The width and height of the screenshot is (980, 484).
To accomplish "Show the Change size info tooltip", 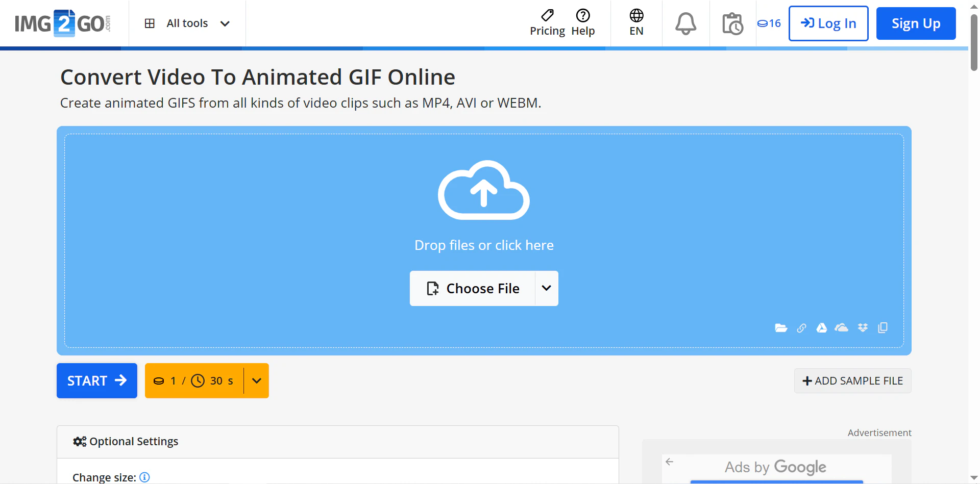I will (x=144, y=477).
